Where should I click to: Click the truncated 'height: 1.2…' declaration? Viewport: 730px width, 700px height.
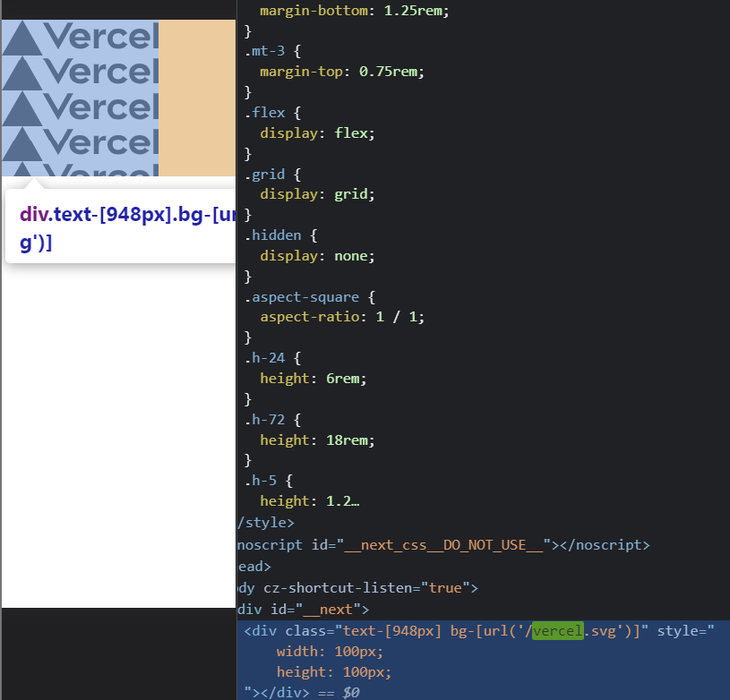click(x=310, y=501)
